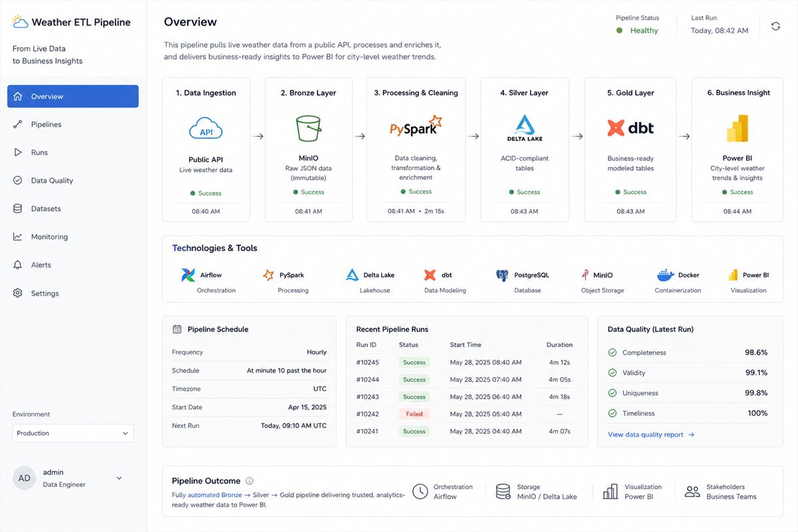Image resolution: width=798 pixels, height=532 pixels.
Task: Open Settings in the sidebar
Action: pyautogui.click(x=73, y=293)
